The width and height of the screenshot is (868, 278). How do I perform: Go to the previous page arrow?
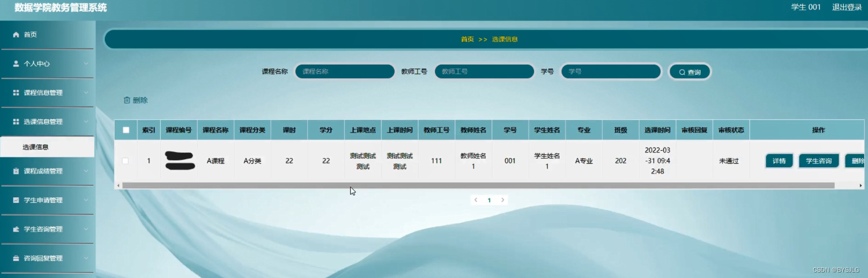click(x=476, y=200)
